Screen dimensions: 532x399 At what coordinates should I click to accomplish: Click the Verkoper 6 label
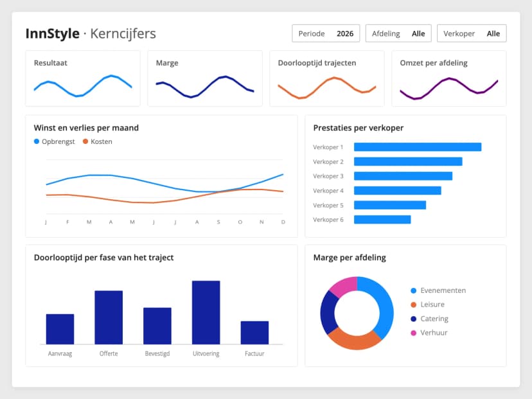pos(328,220)
